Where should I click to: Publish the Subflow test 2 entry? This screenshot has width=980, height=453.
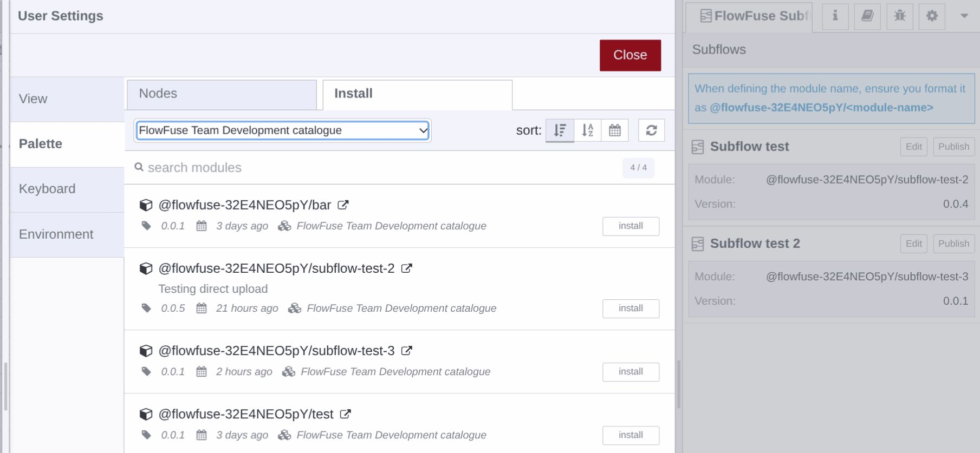pos(953,244)
